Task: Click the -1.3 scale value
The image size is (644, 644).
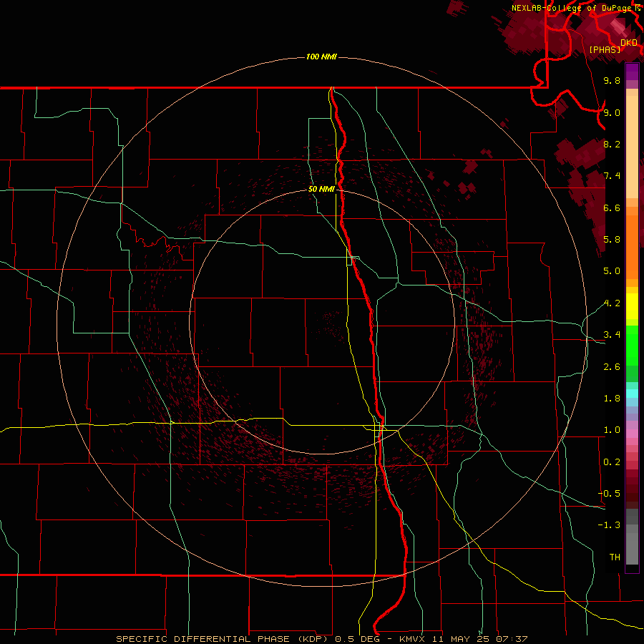Action: pyautogui.click(x=609, y=525)
